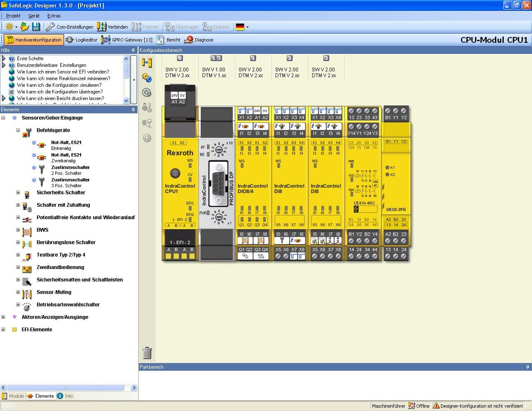The width and height of the screenshot is (532, 411).
Task: Pin the Hilfe panel
Action: point(133,50)
